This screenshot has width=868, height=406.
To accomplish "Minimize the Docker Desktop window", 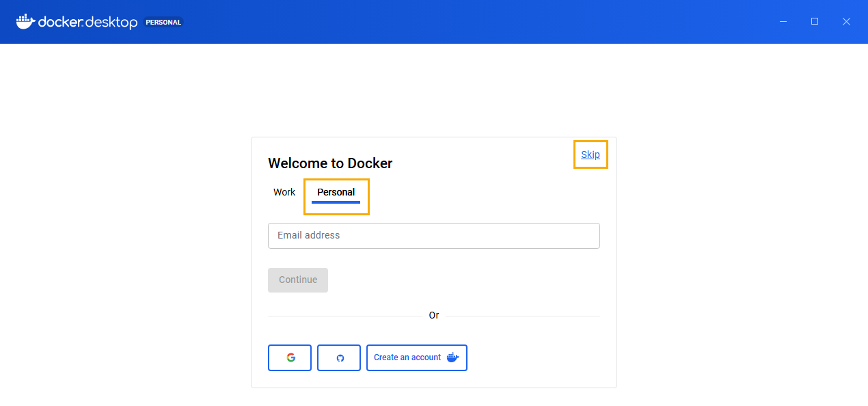I will tap(783, 22).
